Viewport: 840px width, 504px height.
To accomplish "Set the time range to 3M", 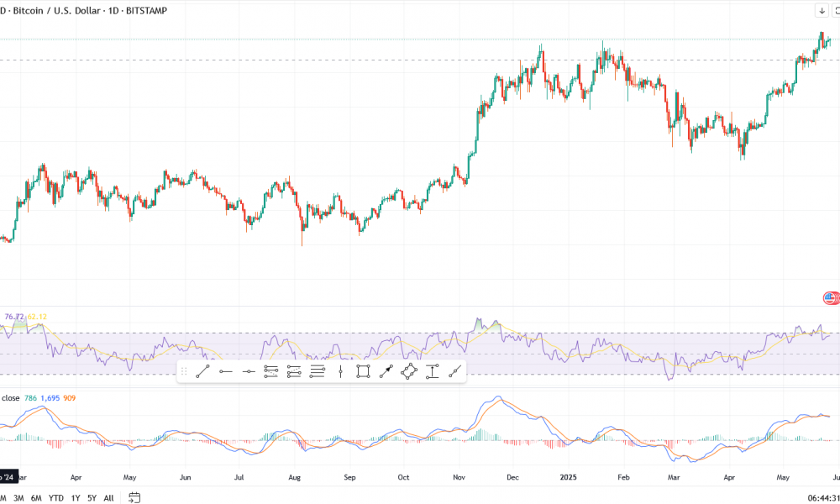I will click(18, 498).
